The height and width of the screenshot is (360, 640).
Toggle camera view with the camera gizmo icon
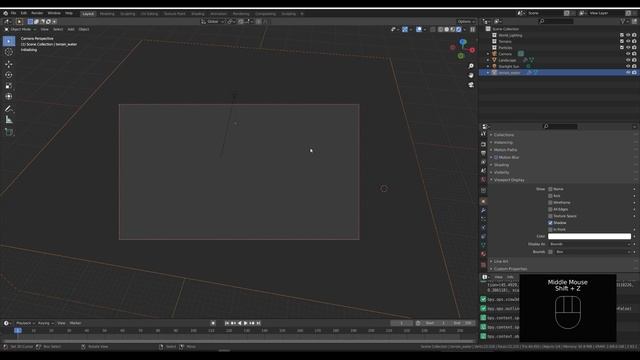471,85
